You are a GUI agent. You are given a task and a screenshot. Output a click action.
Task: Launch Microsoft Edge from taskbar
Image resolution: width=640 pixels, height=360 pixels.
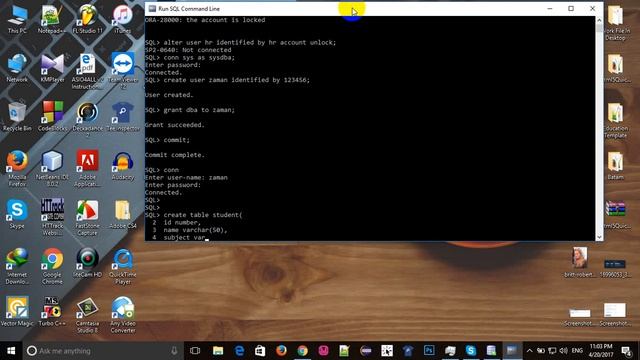coord(239,351)
